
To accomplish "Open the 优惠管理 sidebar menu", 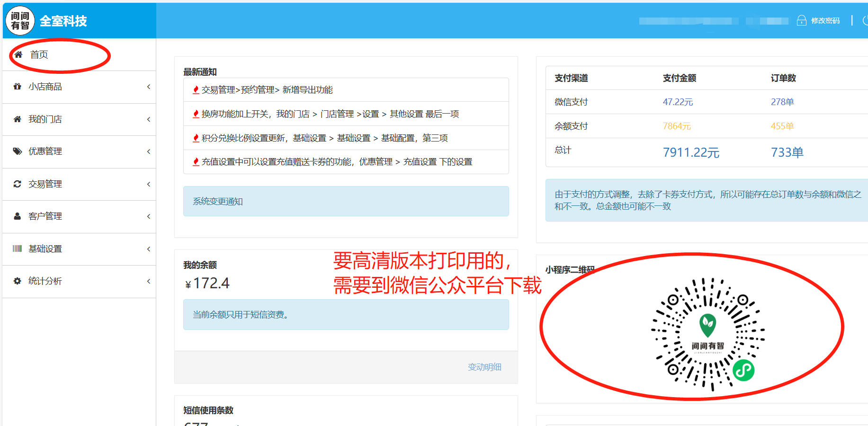I will [x=79, y=152].
